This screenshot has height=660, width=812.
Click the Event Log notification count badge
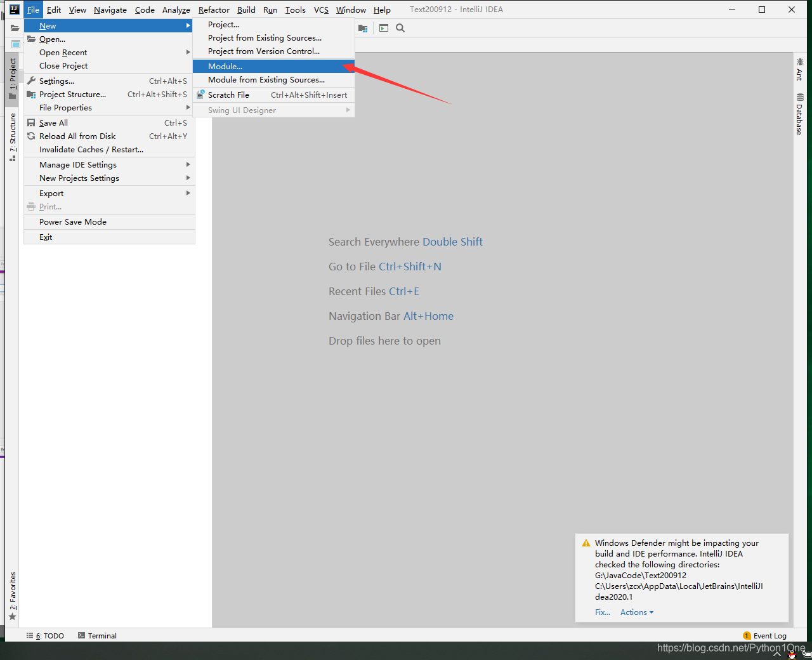pyautogui.click(x=747, y=635)
